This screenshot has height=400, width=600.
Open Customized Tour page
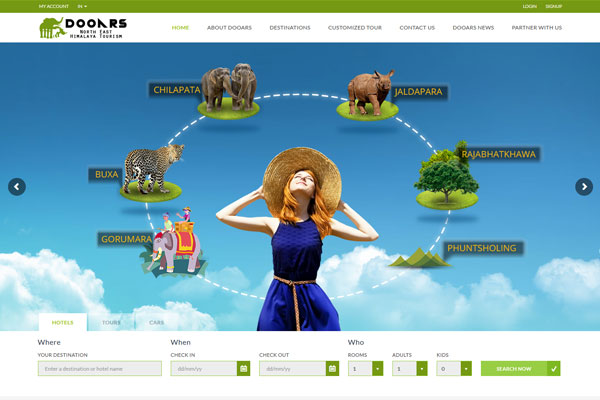tap(355, 28)
